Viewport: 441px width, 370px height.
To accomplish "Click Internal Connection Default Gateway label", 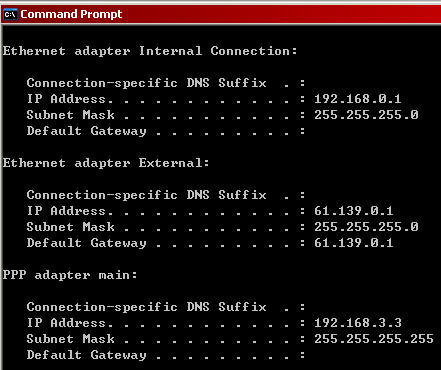I will (x=87, y=131).
